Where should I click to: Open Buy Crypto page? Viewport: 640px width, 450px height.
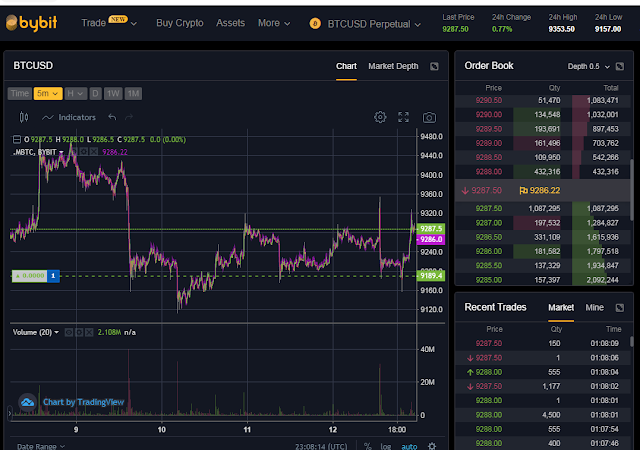(180, 23)
